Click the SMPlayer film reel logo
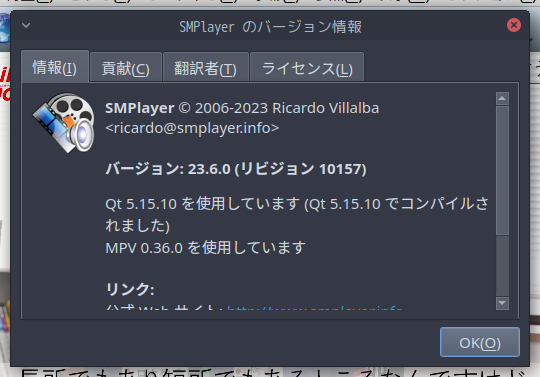The image size is (540, 377). [64, 123]
